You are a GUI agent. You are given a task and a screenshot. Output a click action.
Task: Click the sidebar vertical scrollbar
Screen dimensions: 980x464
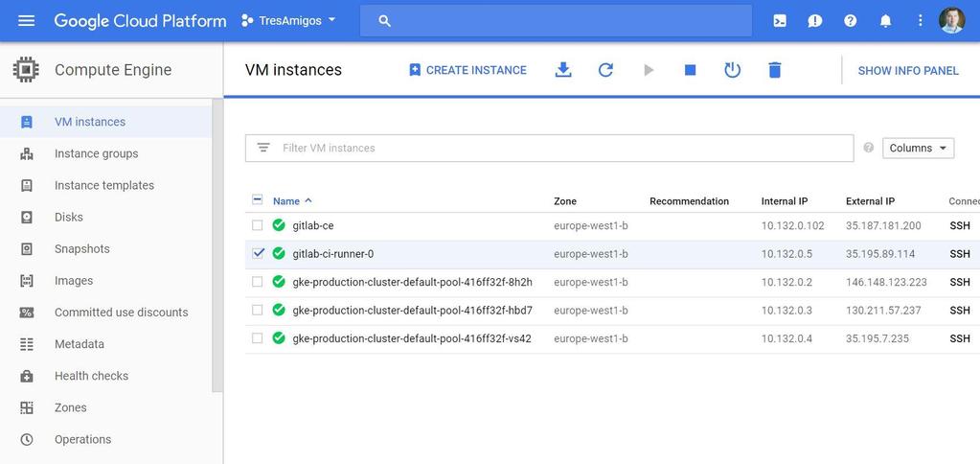(217, 245)
